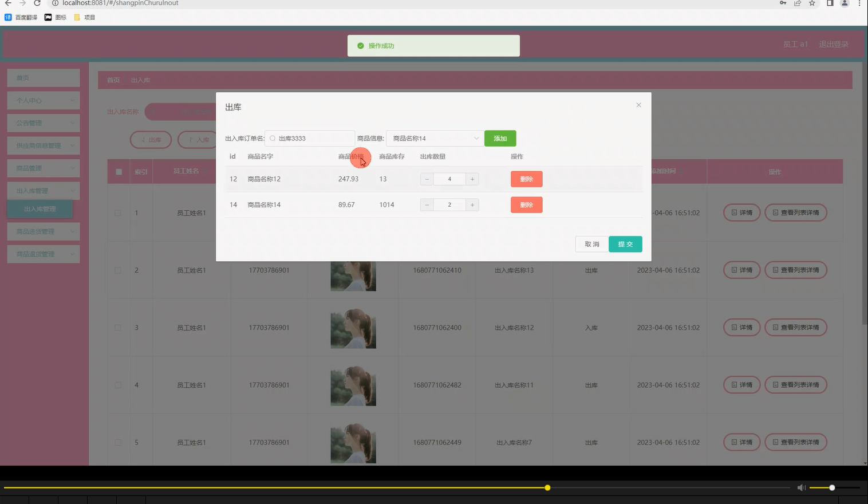Open the 商品信息 dropdown showing 商品名称14

click(435, 138)
